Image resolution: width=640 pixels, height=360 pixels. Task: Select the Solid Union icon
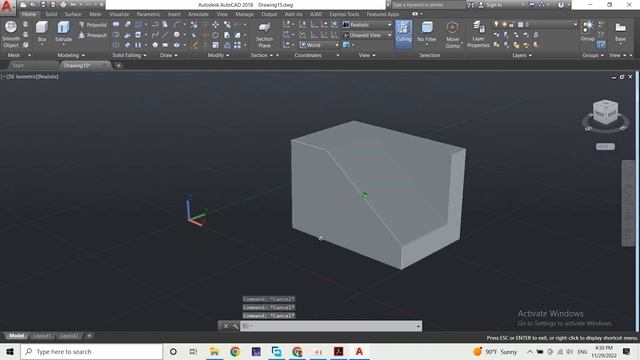(x=116, y=24)
